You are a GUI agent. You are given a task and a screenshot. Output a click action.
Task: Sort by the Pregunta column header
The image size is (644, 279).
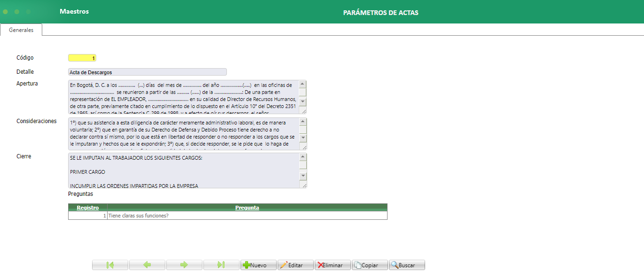pos(247,207)
